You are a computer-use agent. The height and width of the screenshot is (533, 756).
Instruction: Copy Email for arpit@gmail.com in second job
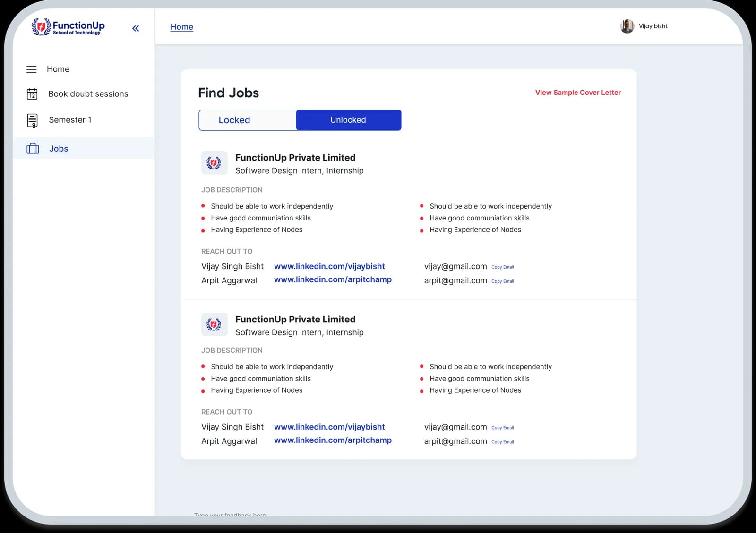[503, 442]
